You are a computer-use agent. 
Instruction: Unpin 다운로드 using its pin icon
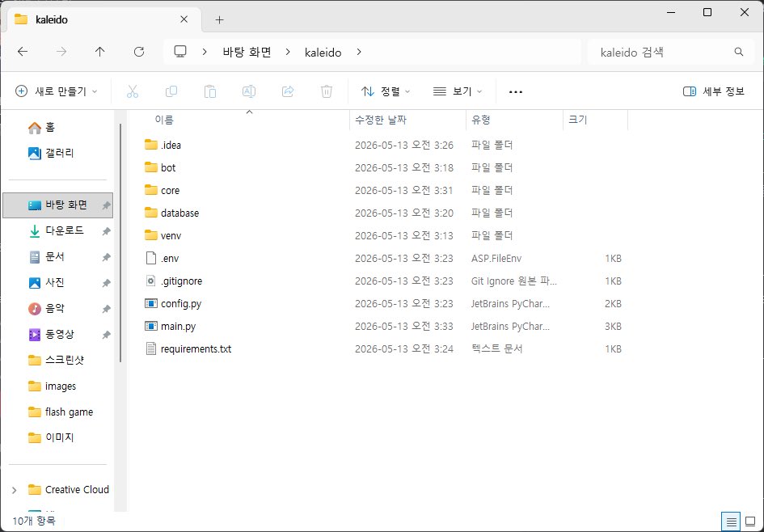(106, 231)
